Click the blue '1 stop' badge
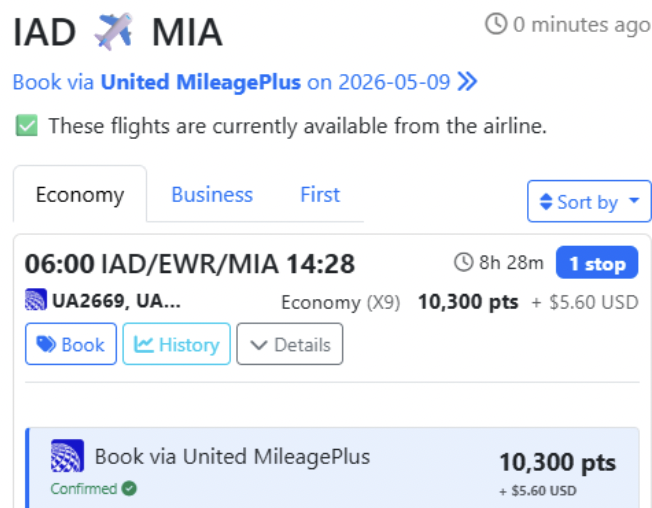Screen dimensions: 652x508 (x=597, y=263)
